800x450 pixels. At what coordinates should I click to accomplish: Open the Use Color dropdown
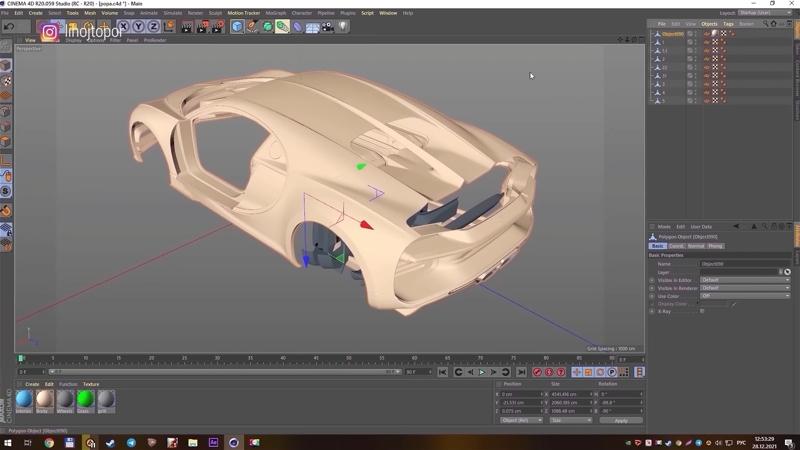pos(745,296)
